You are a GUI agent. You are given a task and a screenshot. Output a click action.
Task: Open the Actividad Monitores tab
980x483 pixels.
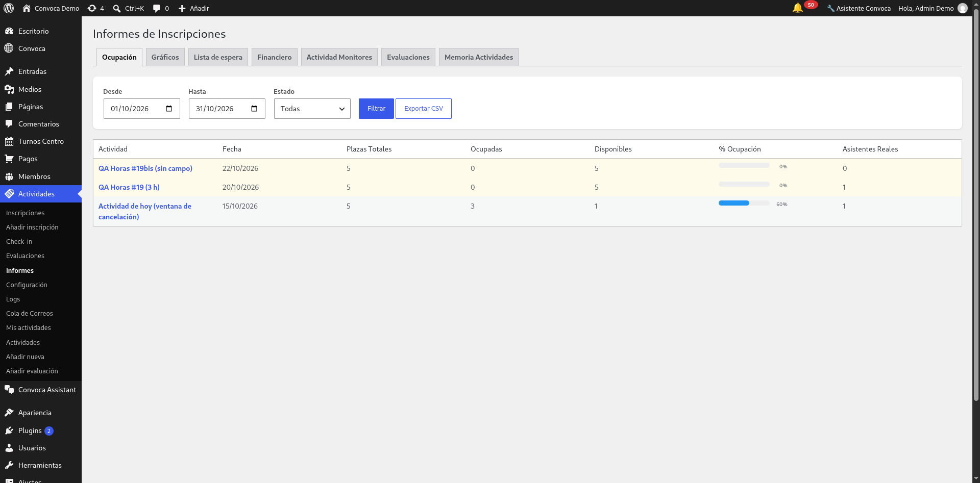(x=339, y=57)
